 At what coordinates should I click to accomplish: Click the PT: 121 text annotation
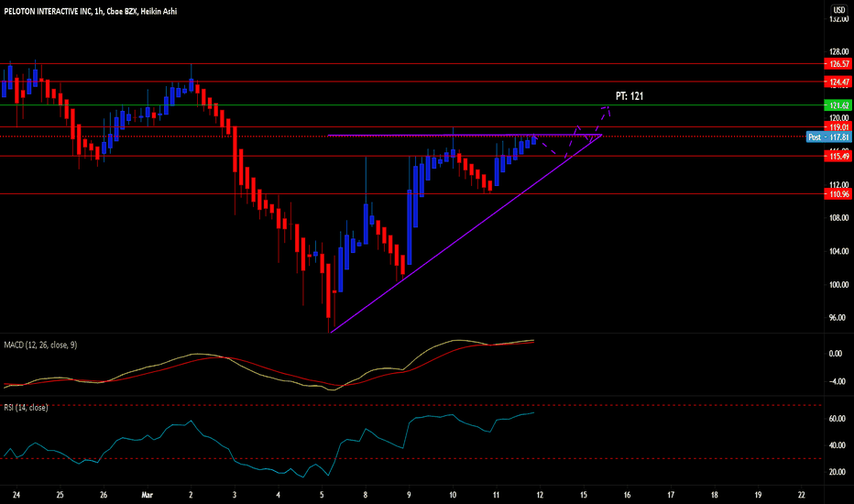coord(630,96)
